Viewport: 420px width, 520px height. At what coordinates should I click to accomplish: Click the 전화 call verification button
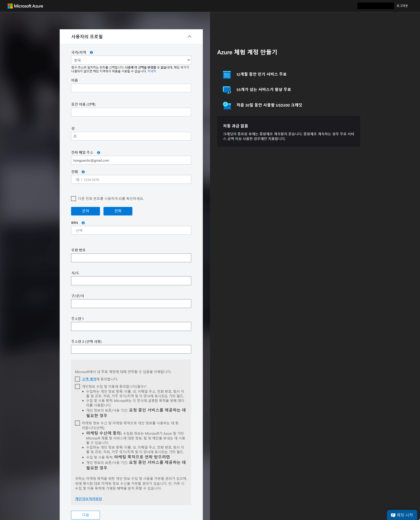coord(118,211)
